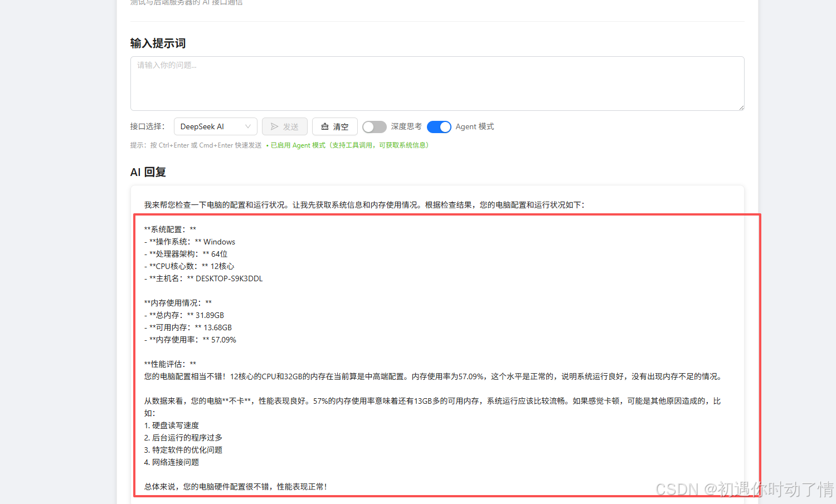
Task: Click inside the 请输入你的问题 input field
Action: (x=437, y=84)
